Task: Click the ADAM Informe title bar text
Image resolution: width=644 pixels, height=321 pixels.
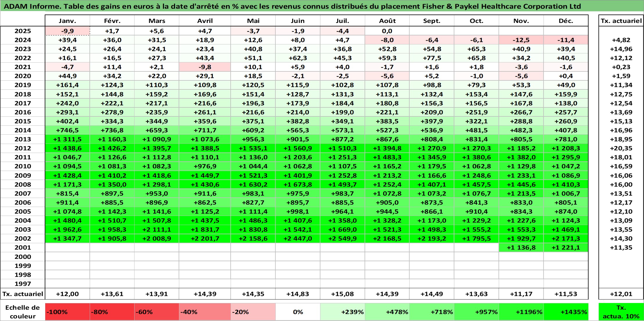Action: click(292, 6)
